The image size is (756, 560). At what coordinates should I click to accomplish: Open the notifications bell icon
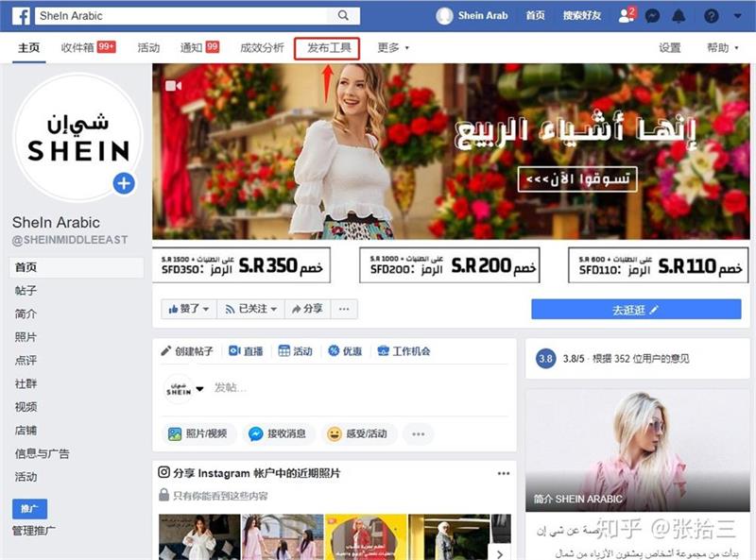[679, 16]
